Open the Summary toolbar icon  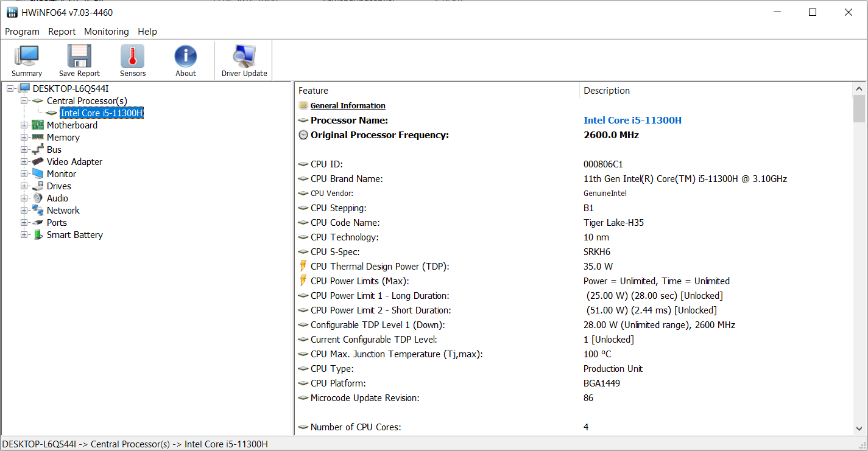point(26,57)
